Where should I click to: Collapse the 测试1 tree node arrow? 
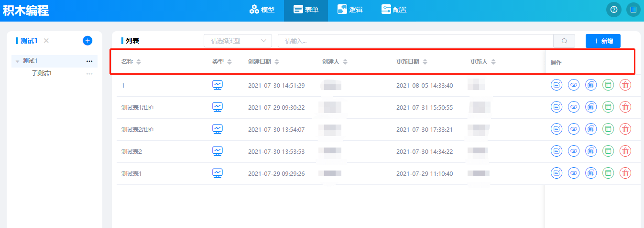(x=18, y=61)
